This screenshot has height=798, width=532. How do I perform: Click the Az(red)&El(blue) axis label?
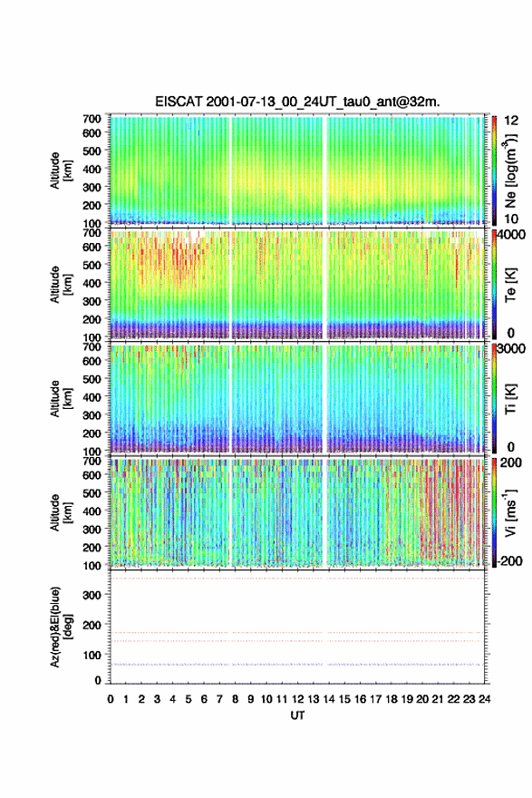[x=61, y=627]
